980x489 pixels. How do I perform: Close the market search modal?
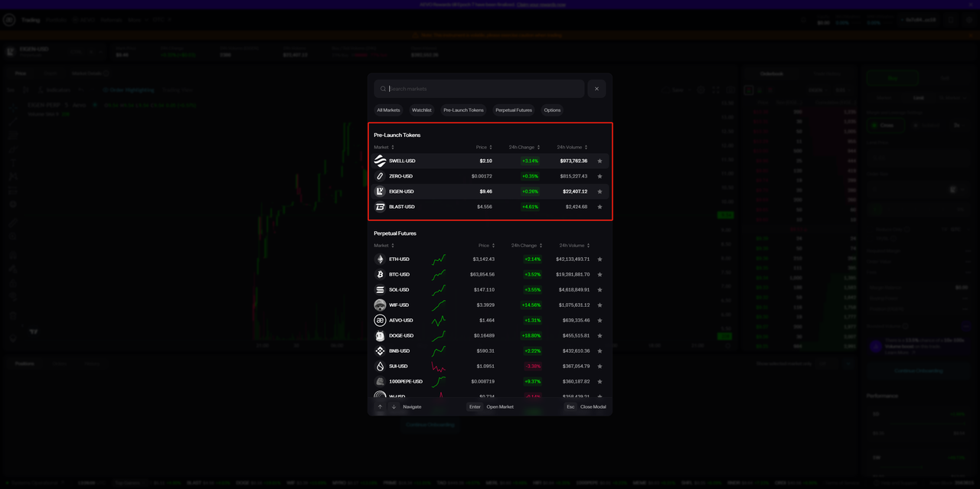tap(596, 89)
